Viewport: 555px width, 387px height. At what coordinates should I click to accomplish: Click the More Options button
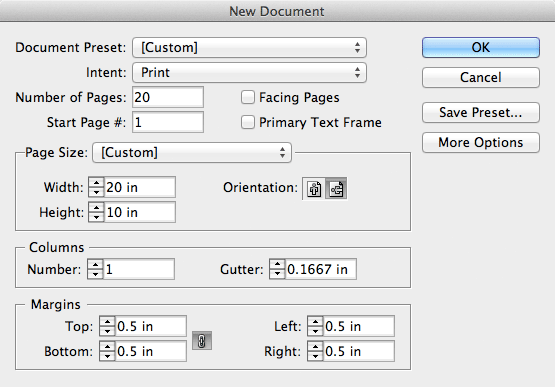(481, 142)
